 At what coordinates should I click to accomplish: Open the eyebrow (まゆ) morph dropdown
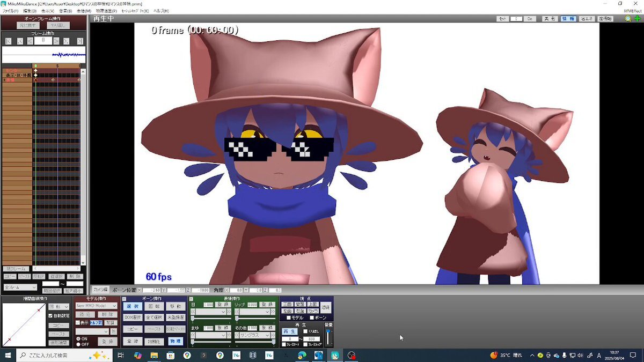click(x=211, y=335)
